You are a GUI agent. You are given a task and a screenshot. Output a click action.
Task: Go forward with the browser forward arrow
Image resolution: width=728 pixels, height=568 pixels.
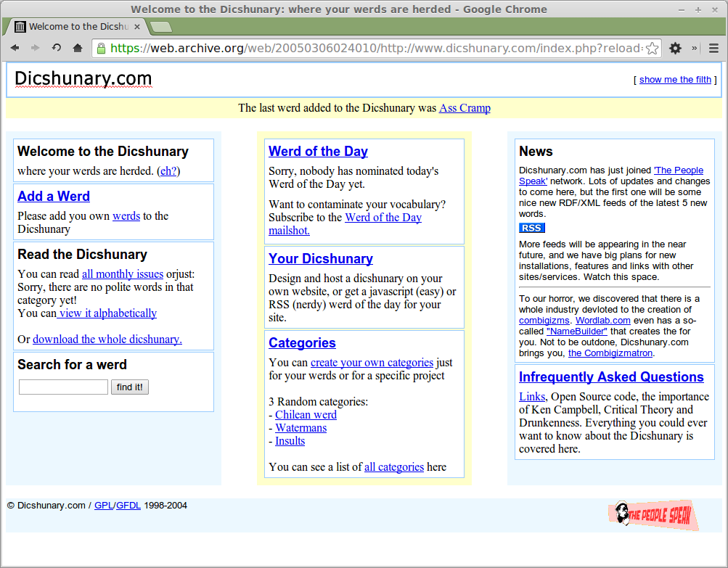[x=36, y=48]
